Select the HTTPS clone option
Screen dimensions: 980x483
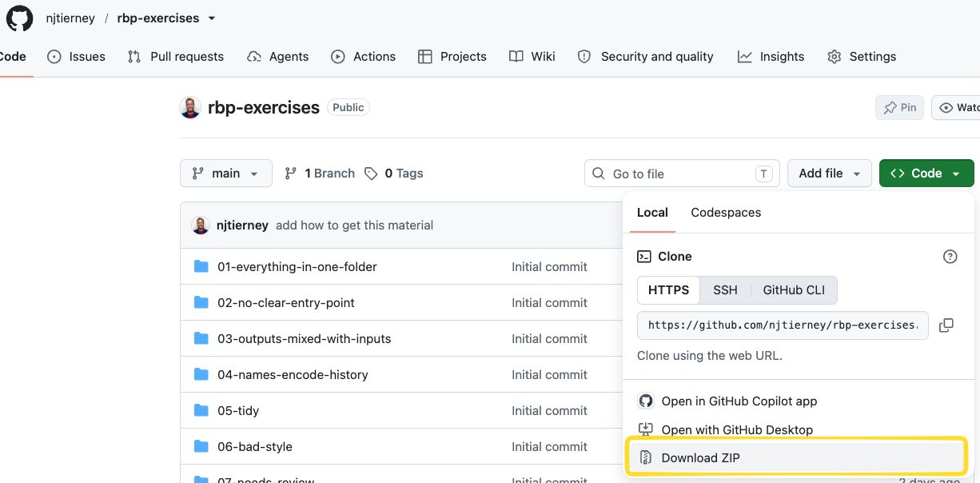pyautogui.click(x=668, y=290)
